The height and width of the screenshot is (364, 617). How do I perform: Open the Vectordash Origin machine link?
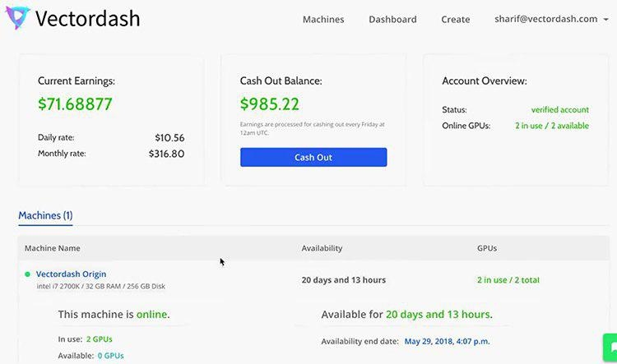pyautogui.click(x=72, y=274)
